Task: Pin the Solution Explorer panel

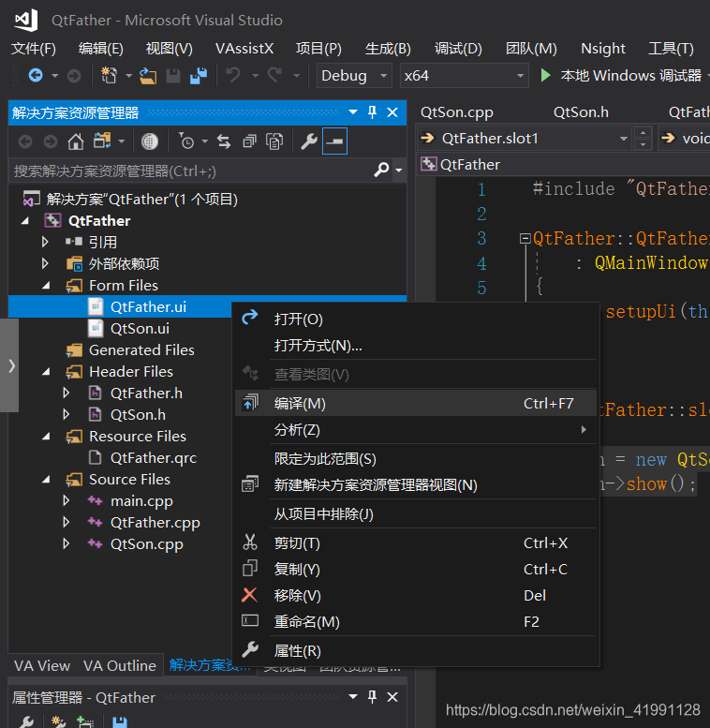Action: 372,111
